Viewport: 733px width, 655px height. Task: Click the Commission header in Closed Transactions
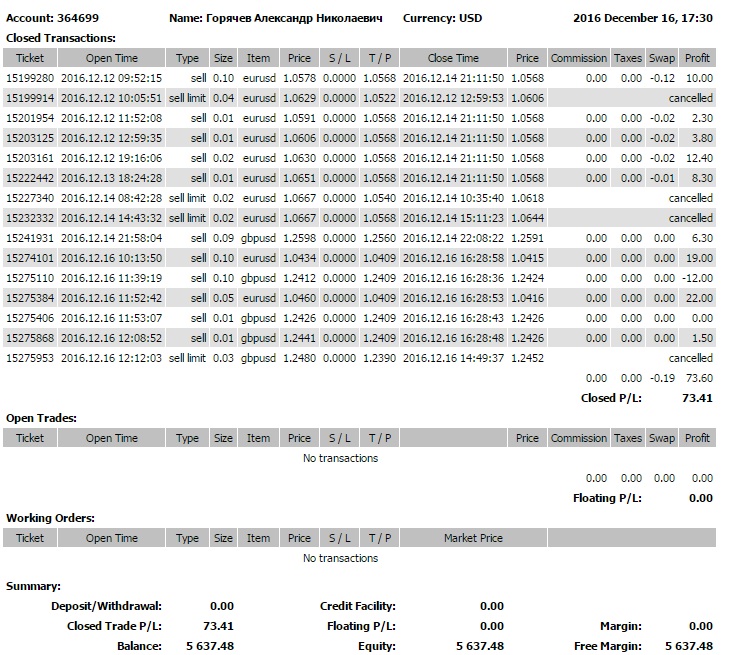pos(579,58)
